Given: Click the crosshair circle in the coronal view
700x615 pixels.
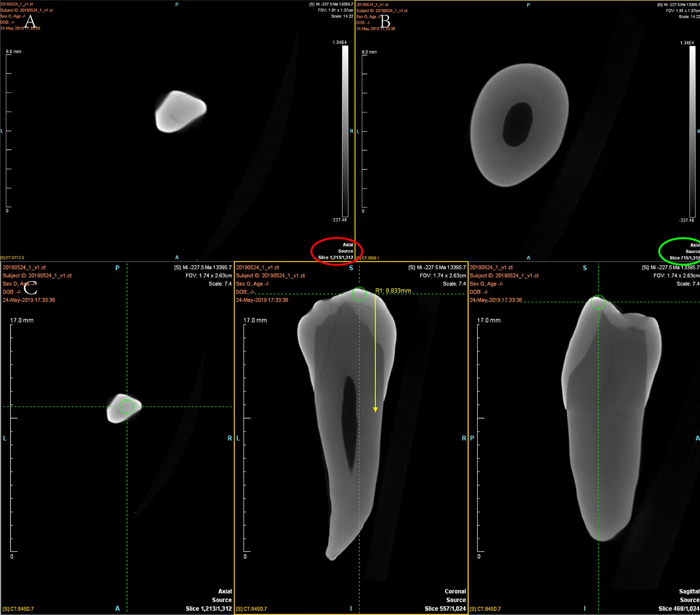Looking at the screenshot, I should point(359,294).
